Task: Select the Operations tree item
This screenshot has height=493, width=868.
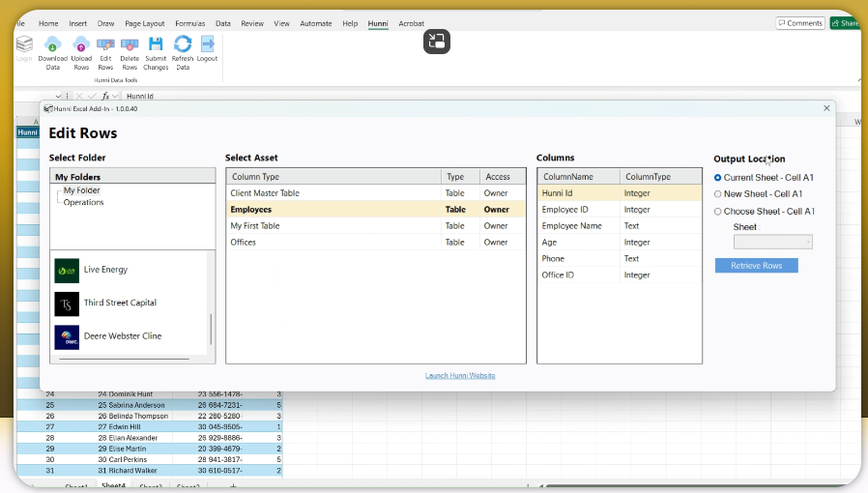Action: [x=83, y=202]
